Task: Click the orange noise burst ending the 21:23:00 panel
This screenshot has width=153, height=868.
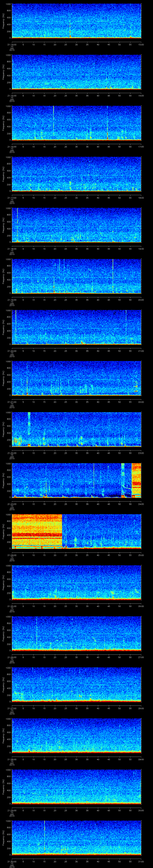Action: click(137, 481)
